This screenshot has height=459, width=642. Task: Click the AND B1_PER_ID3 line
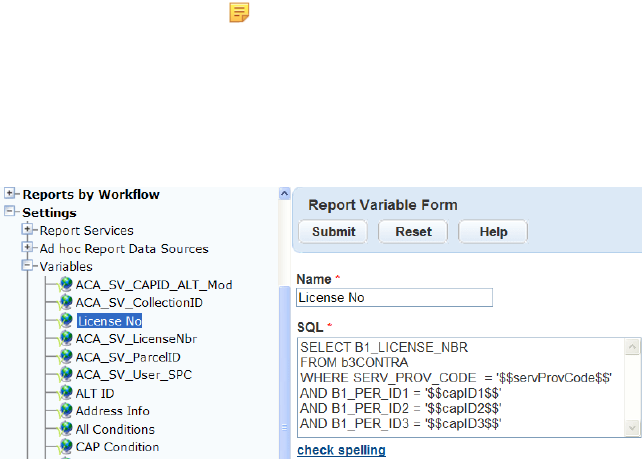(400, 423)
